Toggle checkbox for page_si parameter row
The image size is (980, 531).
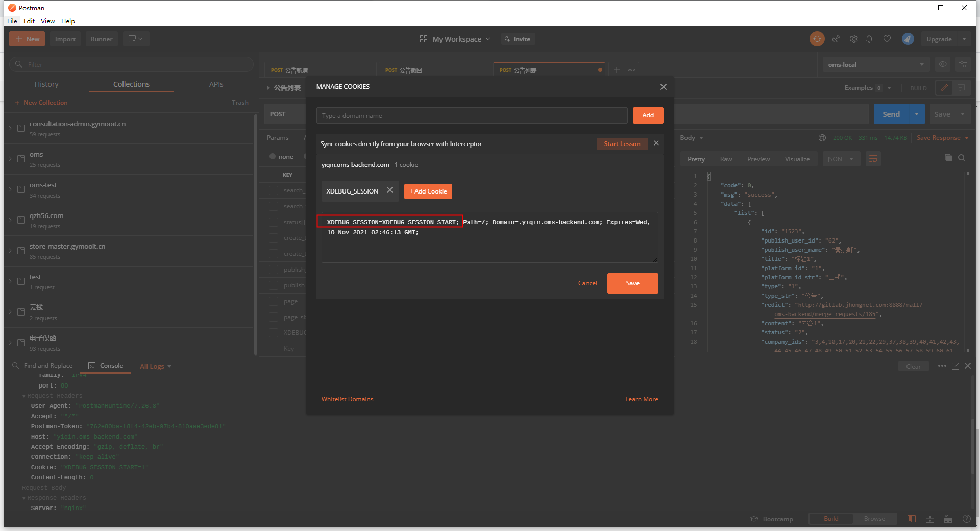(274, 317)
